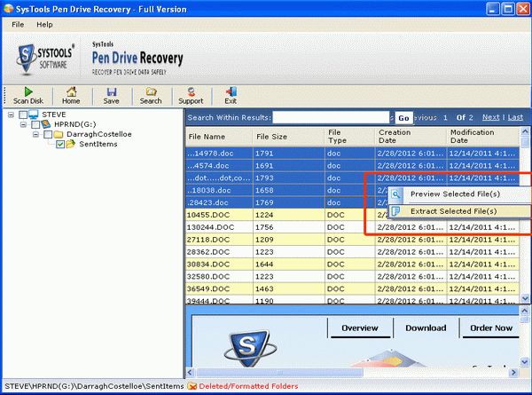The width and height of the screenshot is (532, 395).
Task: Go to the Next results page link
Action: 489,117
